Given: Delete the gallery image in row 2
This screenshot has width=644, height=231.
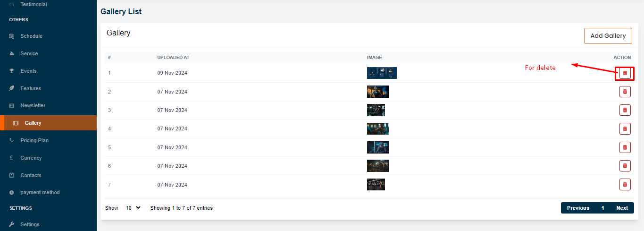Looking at the screenshot, I should [625, 92].
